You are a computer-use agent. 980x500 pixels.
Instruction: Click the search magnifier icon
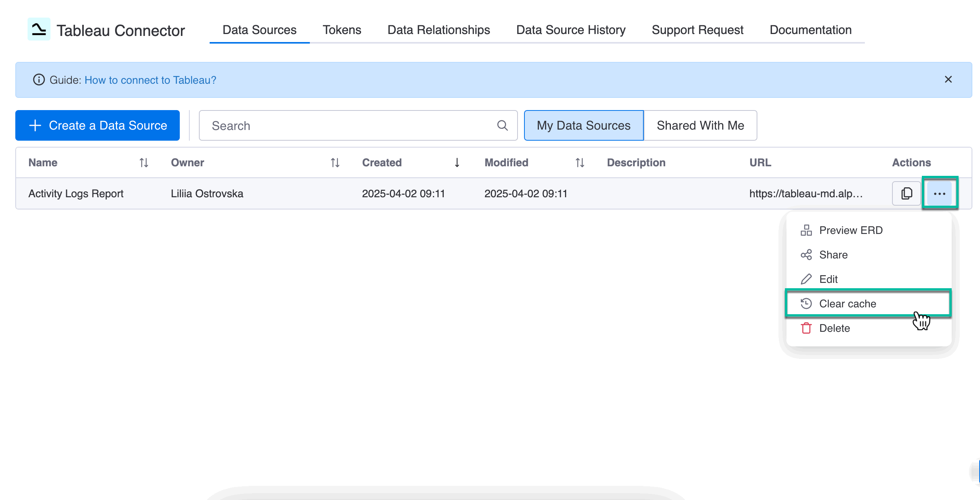[502, 125]
